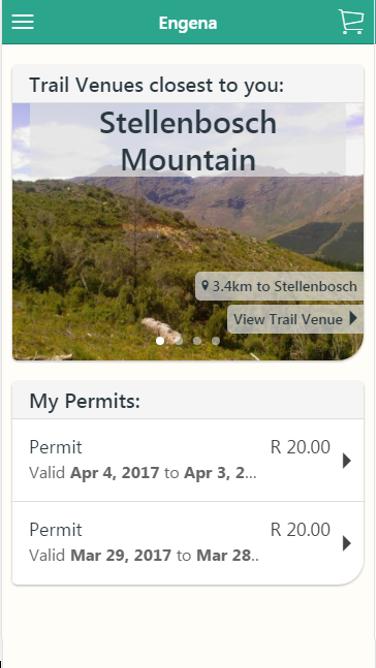Click the Engena app title
Image resolution: width=376 pixels, height=668 pixels.
pyautogui.click(x=188, y=23)
